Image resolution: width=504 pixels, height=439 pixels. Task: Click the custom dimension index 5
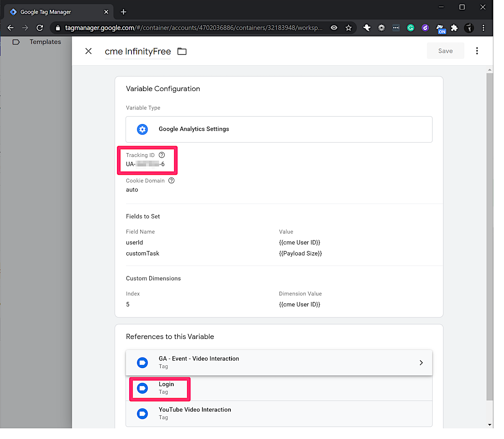pos(128,304)
